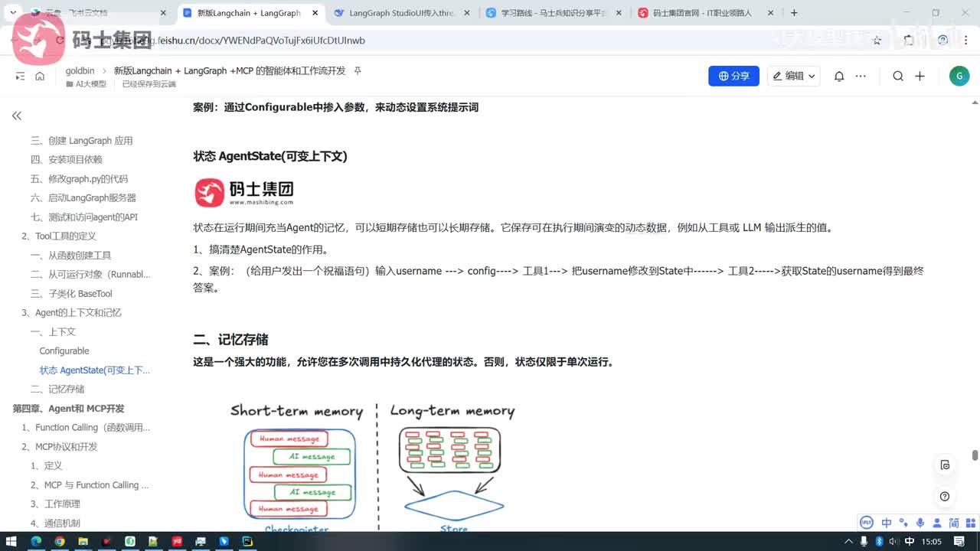Open Windows Start menu

pyautogui.click(x=13, y=541)
